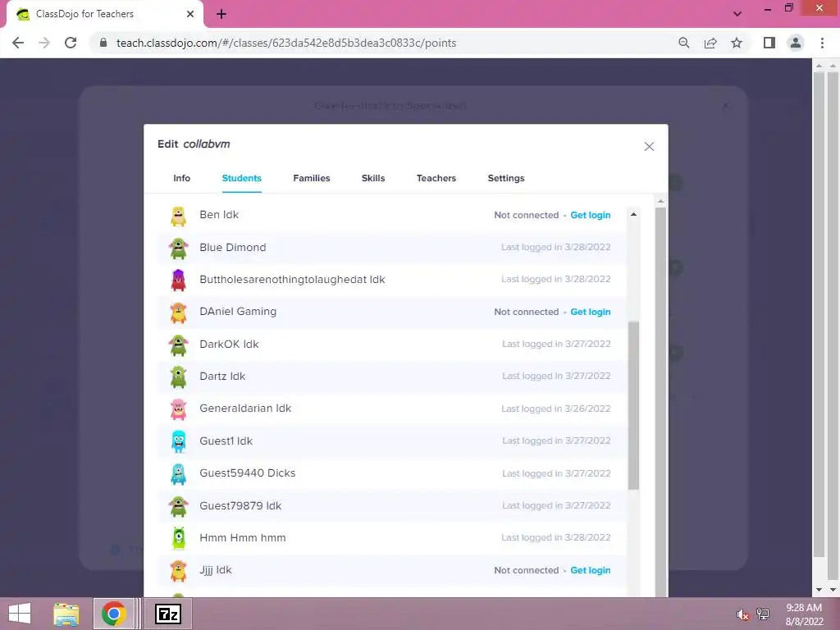Select the Generaldarian Idk name
This screenshot has width=840, height=630.
(x=245, y=409)
